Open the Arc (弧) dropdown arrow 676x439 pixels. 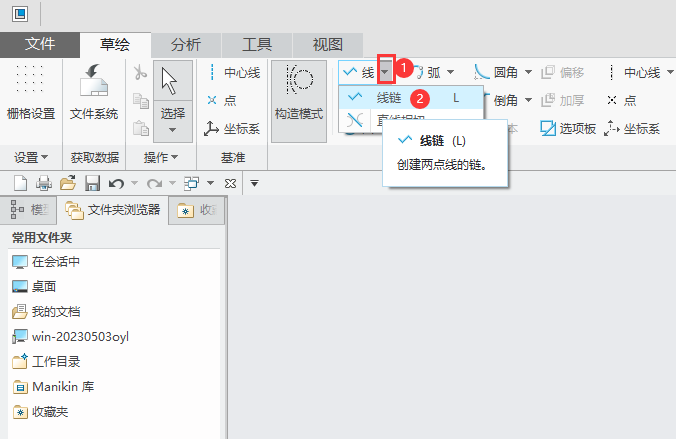click(x=451, y=72)
